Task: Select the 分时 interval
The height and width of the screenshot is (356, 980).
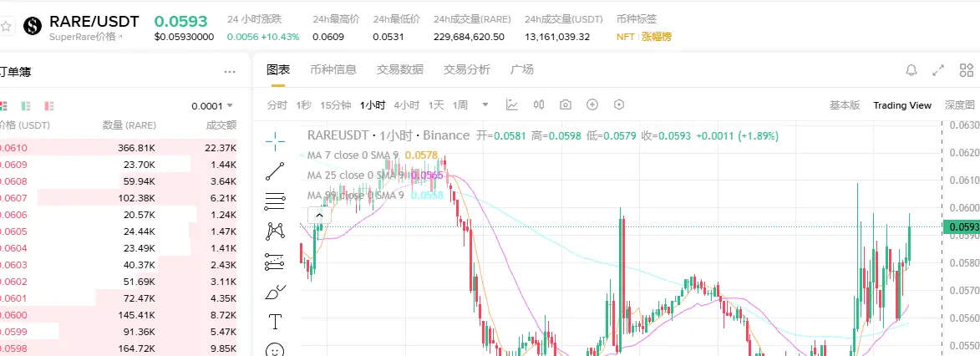Action: (277, 105)
